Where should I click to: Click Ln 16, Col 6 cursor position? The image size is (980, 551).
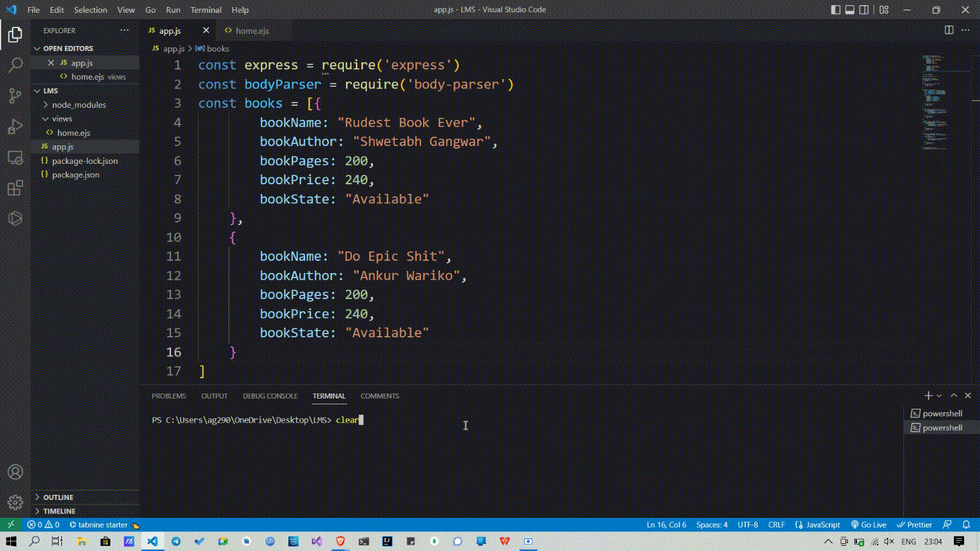click(x=667, y=525)
